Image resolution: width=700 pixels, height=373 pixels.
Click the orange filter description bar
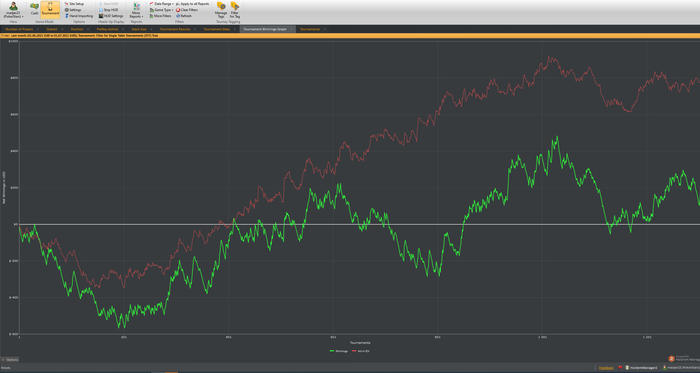pos(350,35)
